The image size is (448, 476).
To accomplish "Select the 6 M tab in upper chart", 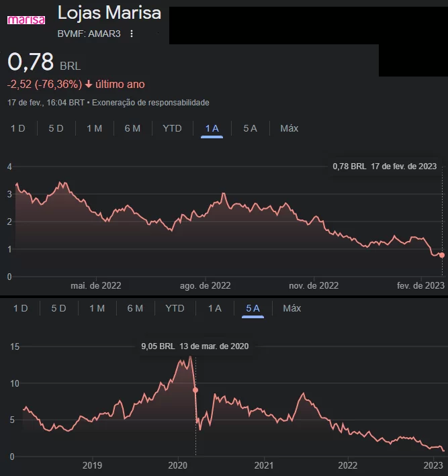I will point(132,128).
